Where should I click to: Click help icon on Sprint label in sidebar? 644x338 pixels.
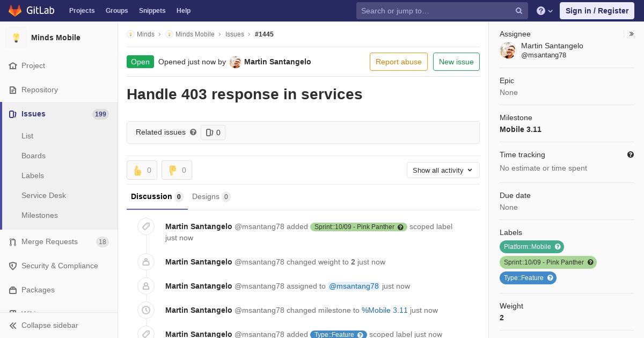(590, 262)
